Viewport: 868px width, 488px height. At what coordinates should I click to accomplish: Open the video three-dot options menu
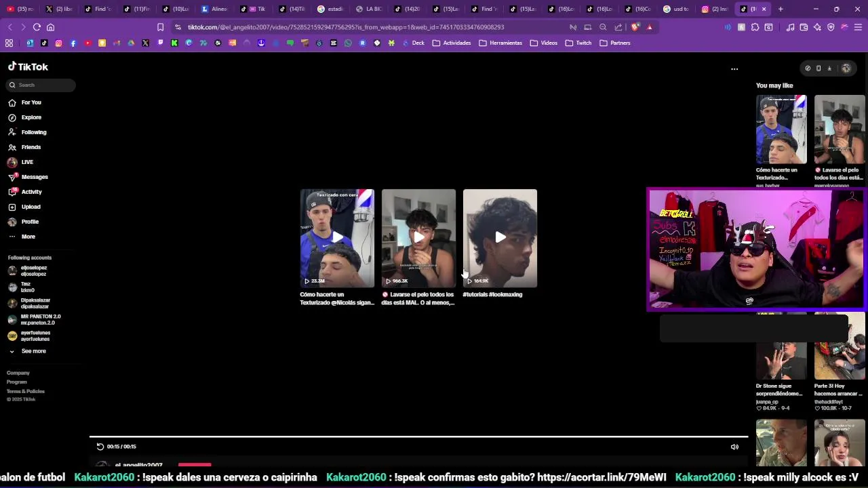(734, 69)
